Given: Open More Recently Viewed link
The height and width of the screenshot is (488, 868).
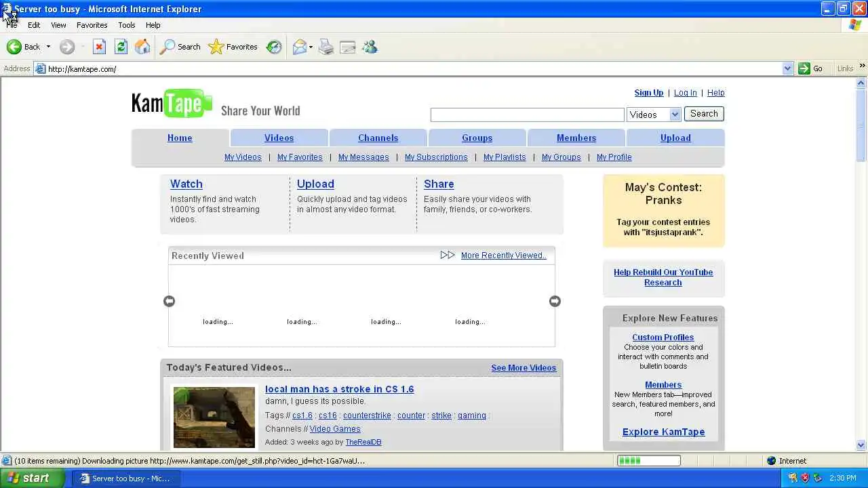Looking at the screenshot, I should click(503, 256).
